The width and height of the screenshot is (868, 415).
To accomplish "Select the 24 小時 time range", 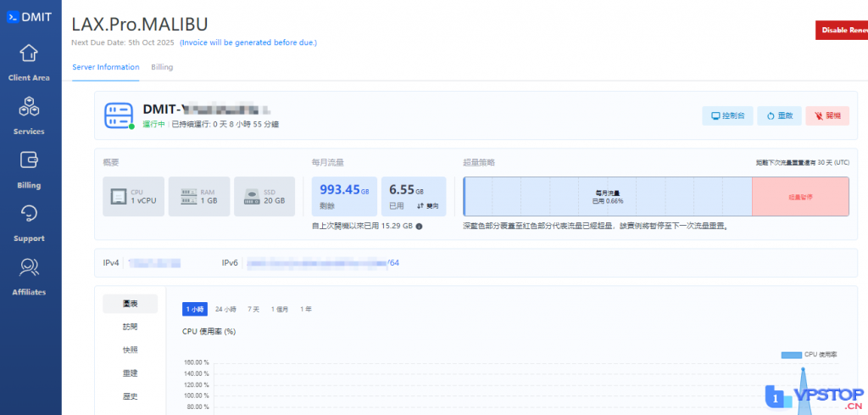I will [225, 310].
